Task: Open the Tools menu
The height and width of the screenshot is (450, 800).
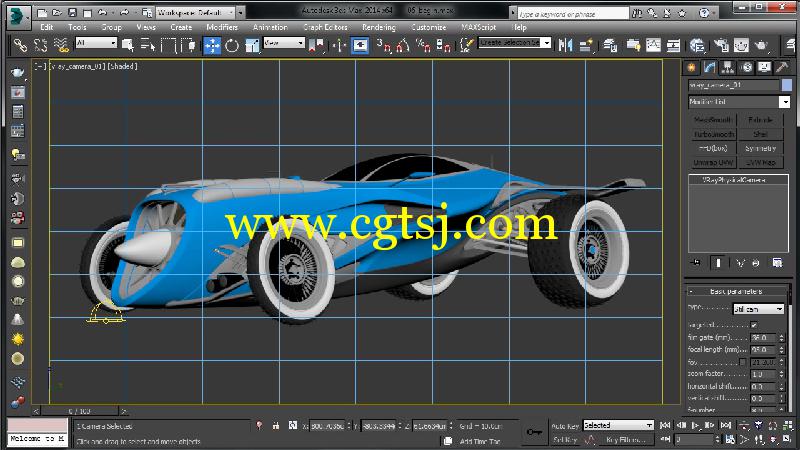Action: pyautogui.click(x=77, y=27)
